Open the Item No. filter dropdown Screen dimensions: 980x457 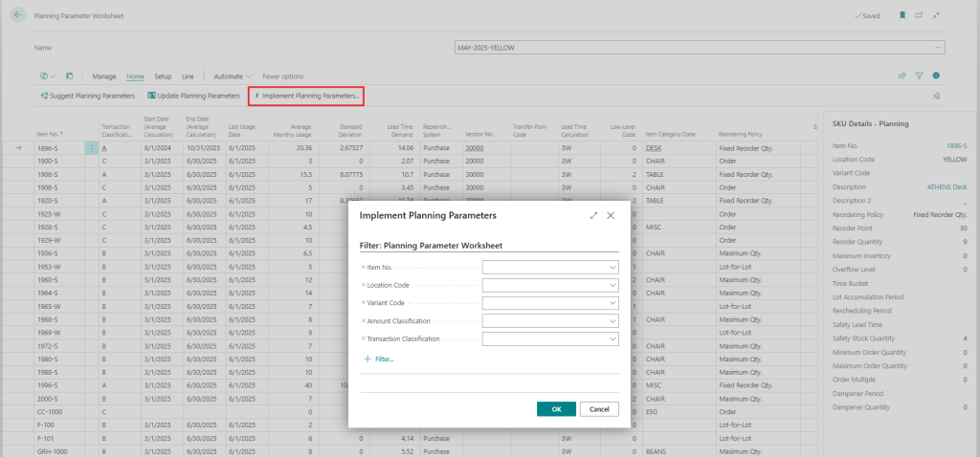click(612, 268)
